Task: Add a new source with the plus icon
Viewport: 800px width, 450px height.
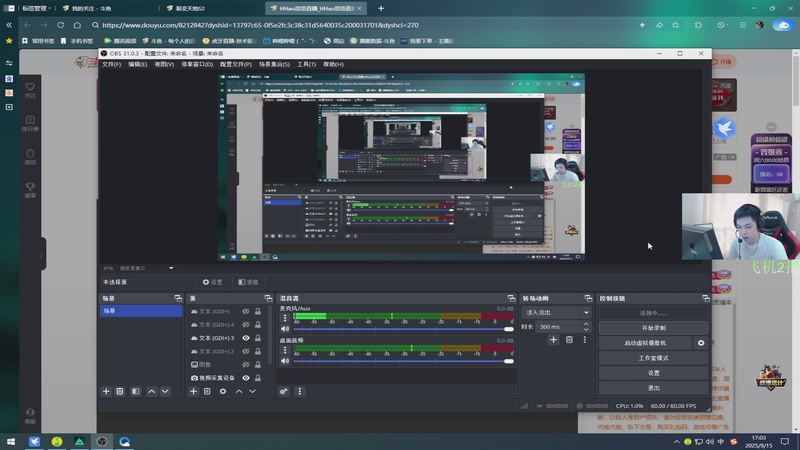Action: (193, 391)
